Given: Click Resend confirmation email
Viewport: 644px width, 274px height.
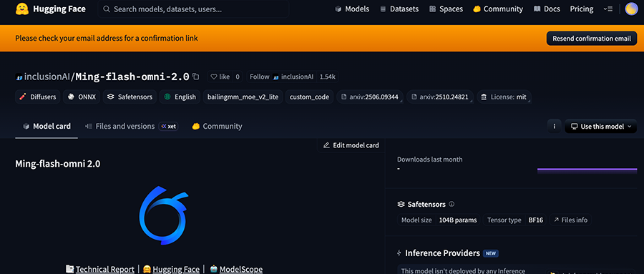Looking at the screenshot, I should pyautogui.click(x=592, y=38).
